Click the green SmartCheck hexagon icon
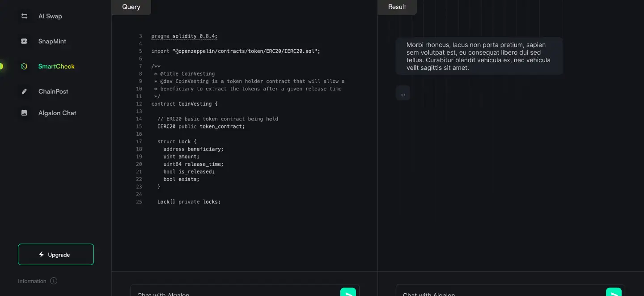This screenshot has width=644, height=296. 24,66
